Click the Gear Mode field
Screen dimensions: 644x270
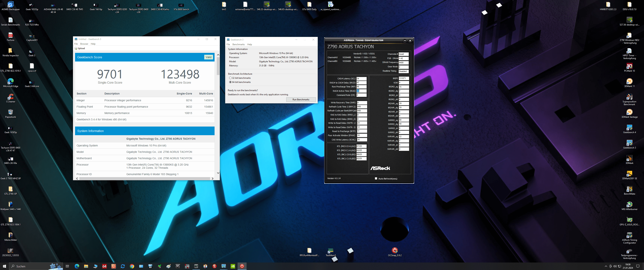(403, 67)
